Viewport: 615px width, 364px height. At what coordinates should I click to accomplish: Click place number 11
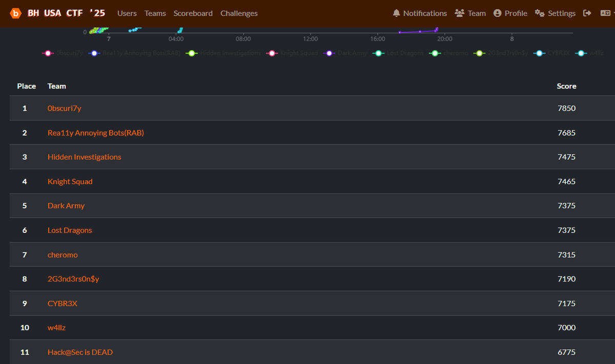25,352
